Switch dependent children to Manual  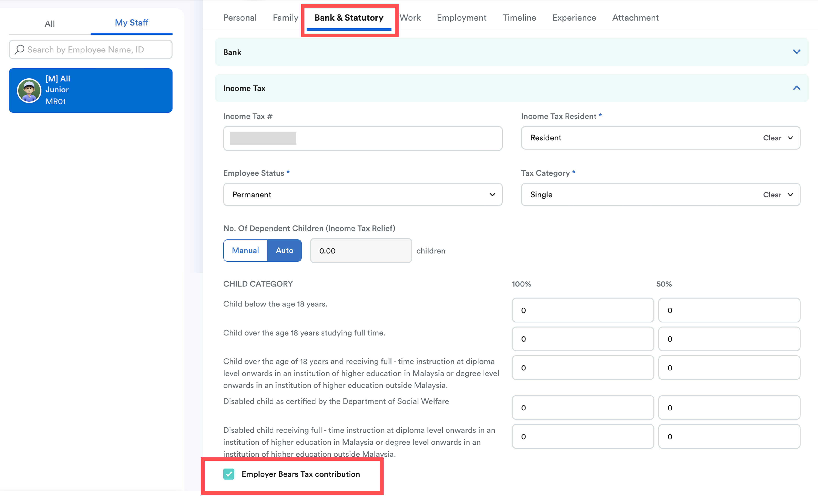click(x=246, y=251)
